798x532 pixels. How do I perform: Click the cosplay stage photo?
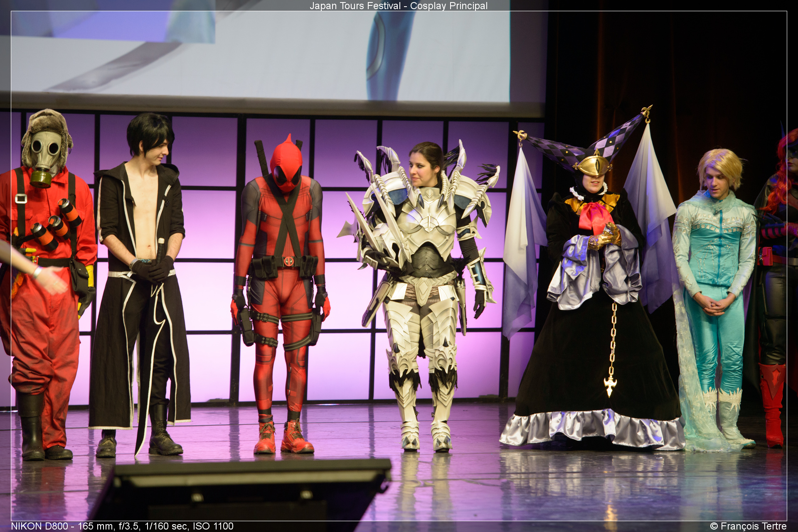pos(399,266)
